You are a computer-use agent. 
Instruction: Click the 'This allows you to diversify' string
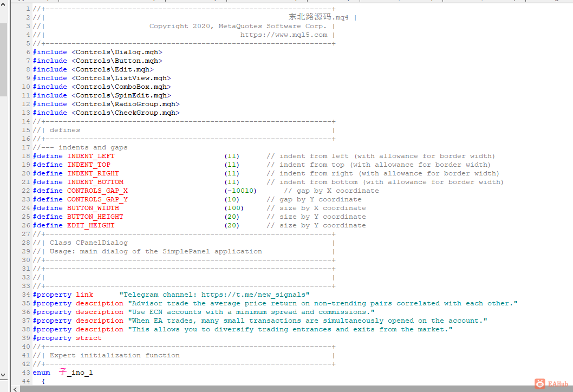click(290, 330)
